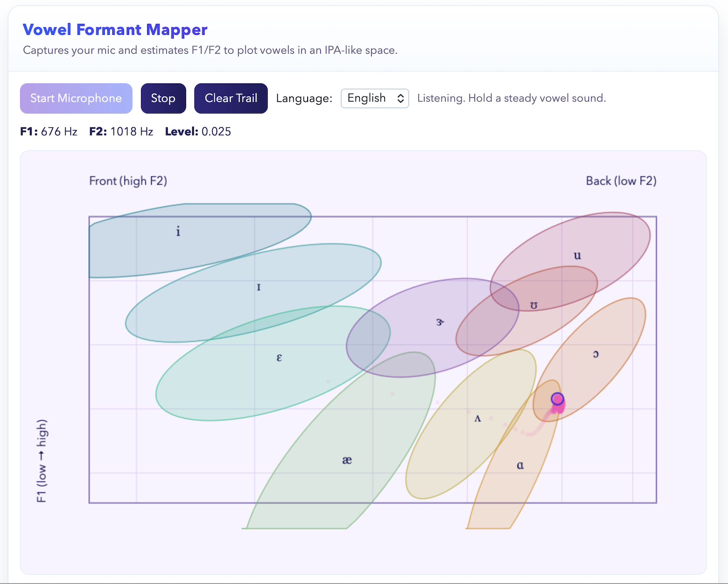Screen dimensions: 728x584
Task: Click the Level value readout
Action: tap(198, 132)
